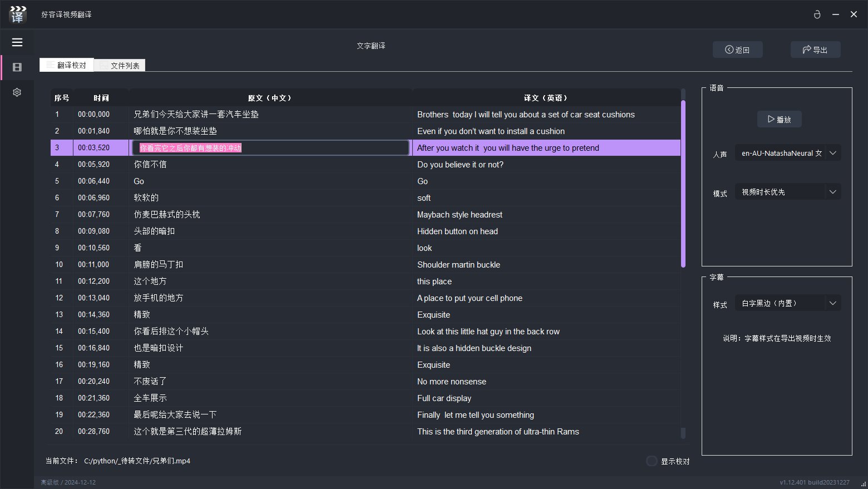Toggle the 显示校对 switch

click(652, 461)
